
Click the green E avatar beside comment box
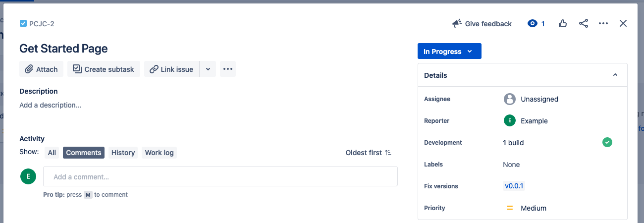click(x=28, y=176)
